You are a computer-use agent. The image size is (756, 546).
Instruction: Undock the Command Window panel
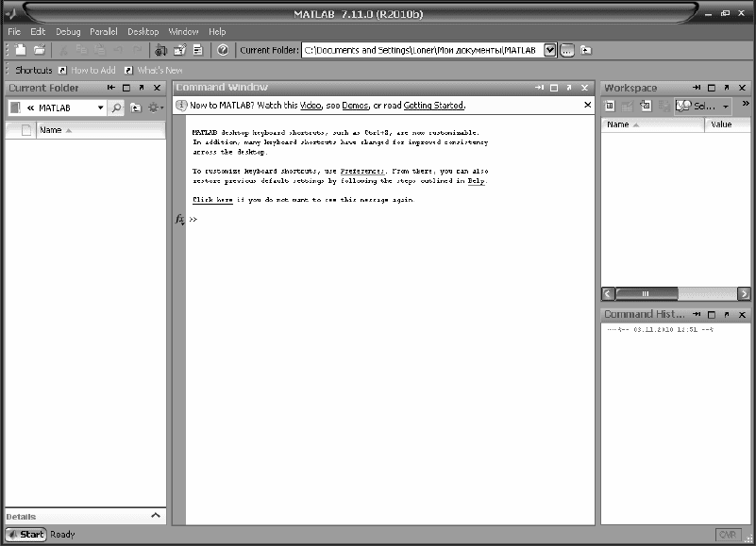click(x=569, y=88)
